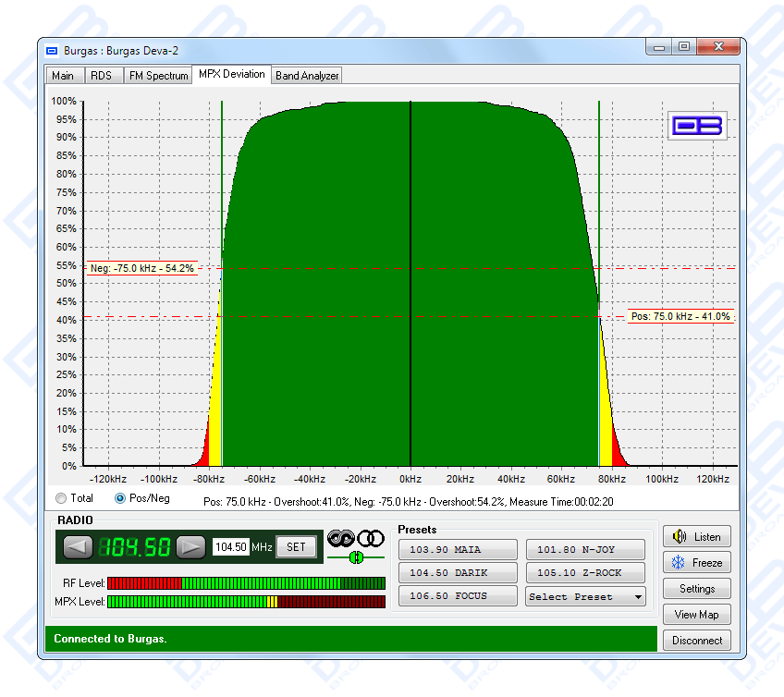Select the Pos/Neg radio button
784x697 pixels.
pyautogui.click(x=120, y=498)
